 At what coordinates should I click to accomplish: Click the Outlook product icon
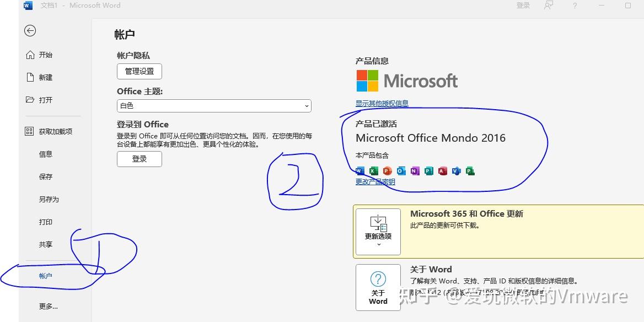tap(401, 171)
